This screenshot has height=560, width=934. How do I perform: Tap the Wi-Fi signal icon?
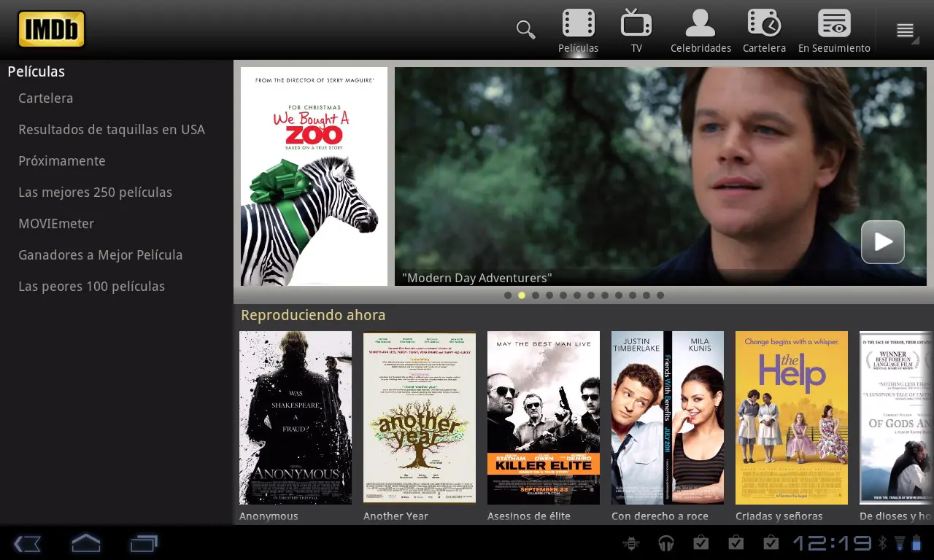[899, 543]
